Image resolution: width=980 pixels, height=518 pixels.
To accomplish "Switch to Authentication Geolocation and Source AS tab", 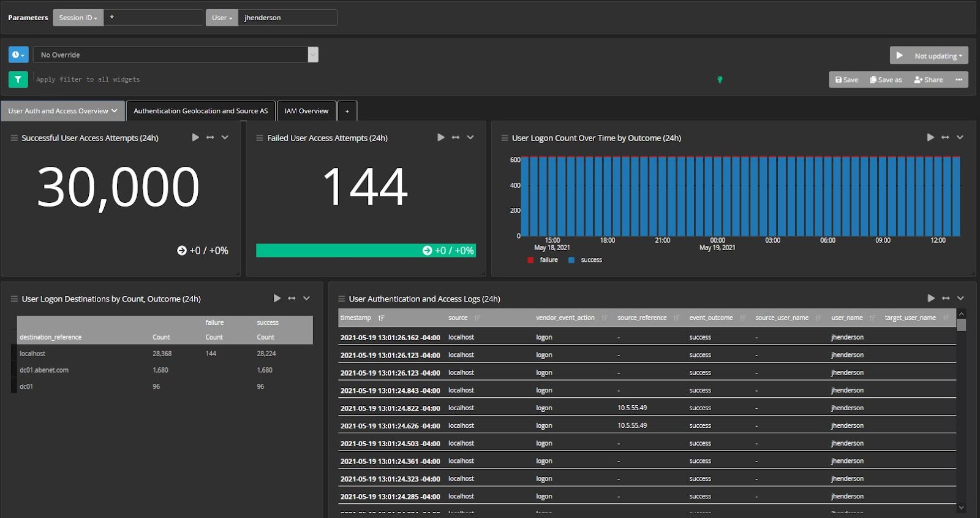I will point(200,111).
